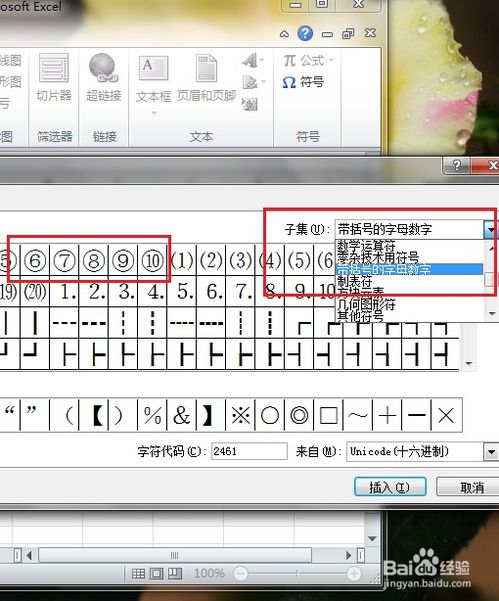
Task: Click the worksheet vertical scroll-down arrow
Action: coord(372,539)
